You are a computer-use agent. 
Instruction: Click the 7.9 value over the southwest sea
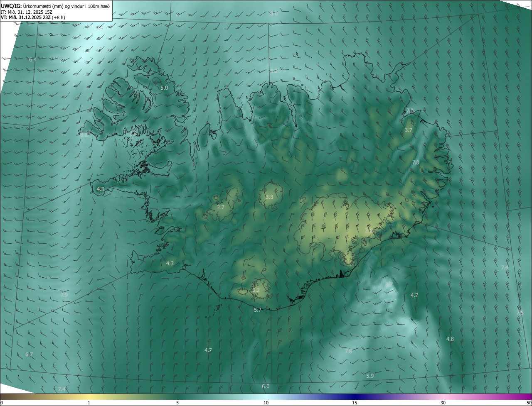64,295
